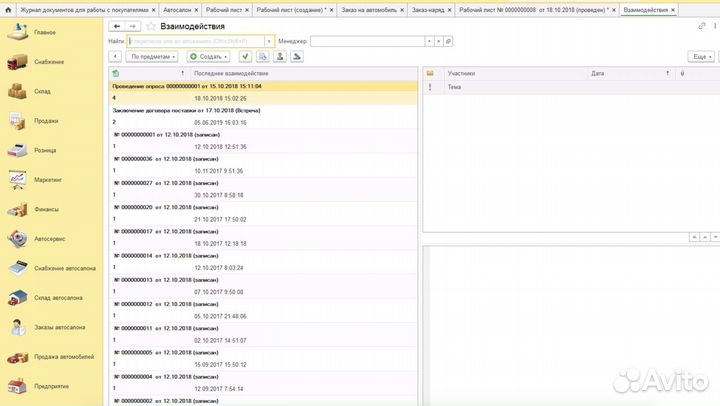Click the navigate back arrow button
The image size is (720, 406).
117,26
